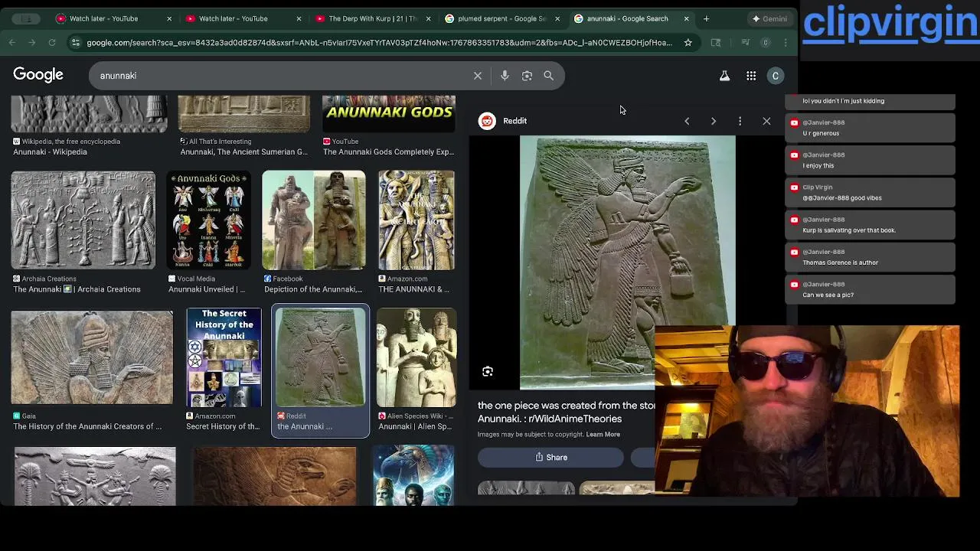This screenshot has width=980, height=551.
Task: Click the Reddit source icon in preview
Action: pyautogui.click(x=487, y=121)
